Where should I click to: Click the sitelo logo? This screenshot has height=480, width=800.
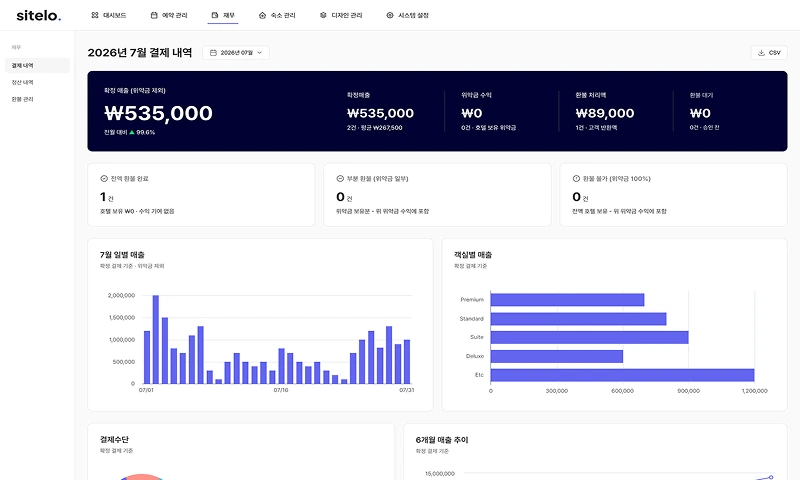[x=39, y=15]
